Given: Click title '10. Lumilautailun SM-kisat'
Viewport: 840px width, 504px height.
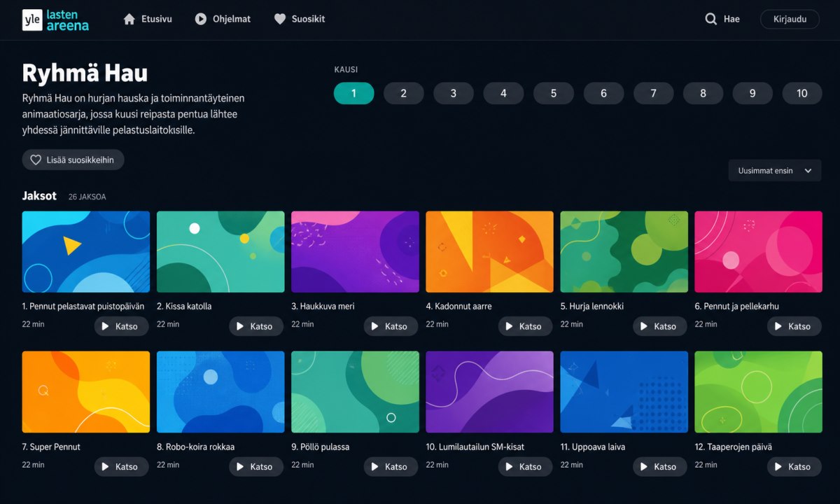Looking at the screenshot, I should point(475,447).
